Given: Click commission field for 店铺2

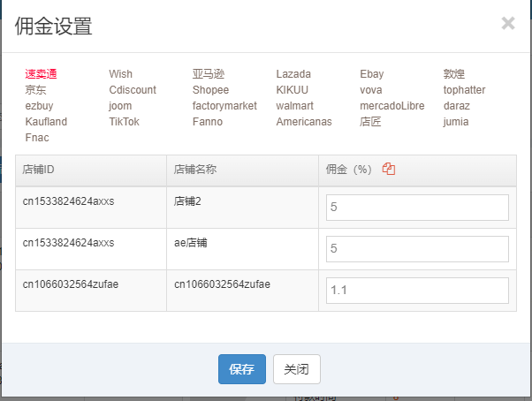Looking at the screenshot, I should pyautogui.click(x=417, y=207).
